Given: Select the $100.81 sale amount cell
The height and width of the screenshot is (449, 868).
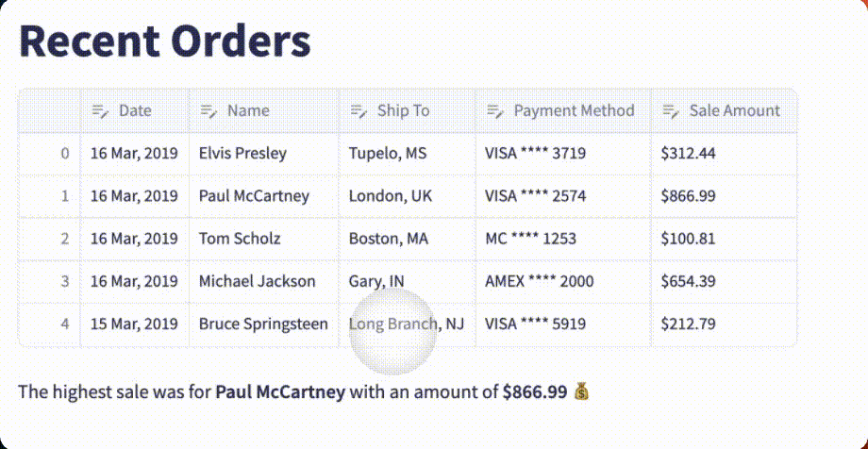Looking at the screenshot, I should (724, 239).
